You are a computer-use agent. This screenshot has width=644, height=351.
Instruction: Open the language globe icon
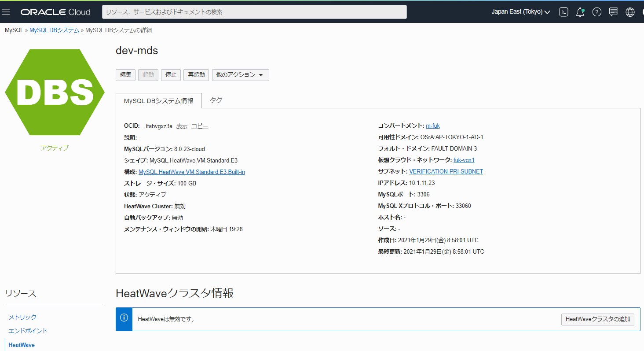(630, 12)
